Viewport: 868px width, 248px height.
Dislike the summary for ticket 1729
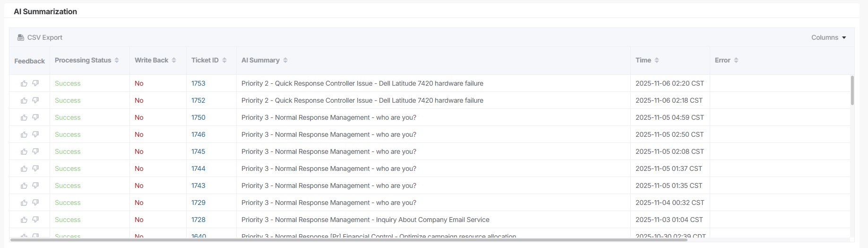pyautogui.click(x=35, y=203)
